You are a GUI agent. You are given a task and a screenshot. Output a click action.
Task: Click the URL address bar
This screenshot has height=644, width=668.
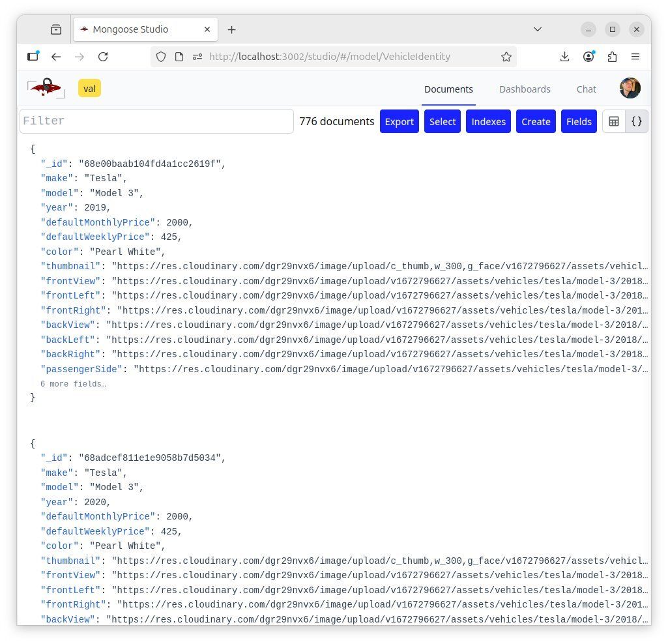click(334, 57)
